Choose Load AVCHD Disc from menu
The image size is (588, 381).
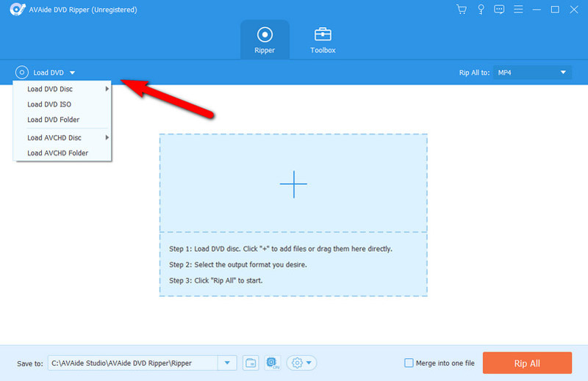[62, 137]
